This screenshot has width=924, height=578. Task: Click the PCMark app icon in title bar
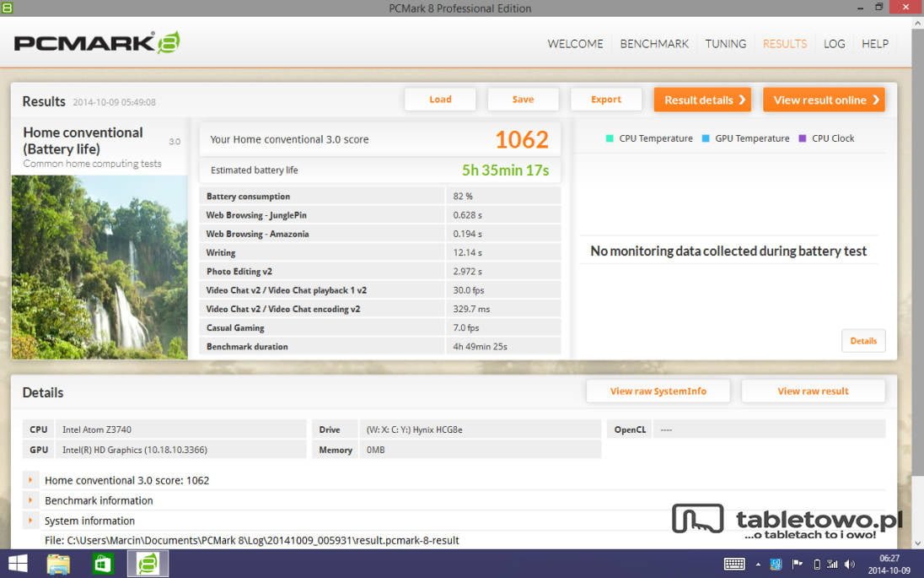coord(7,8)
